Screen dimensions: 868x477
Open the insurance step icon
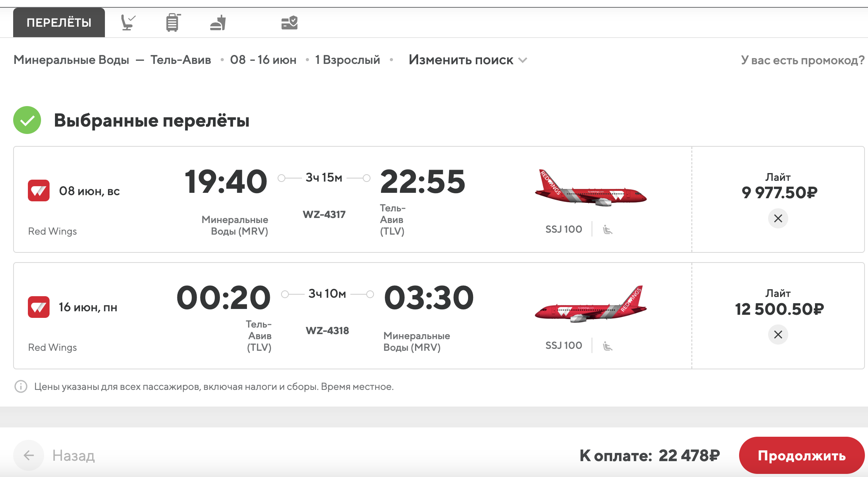[x=289, y=22]
